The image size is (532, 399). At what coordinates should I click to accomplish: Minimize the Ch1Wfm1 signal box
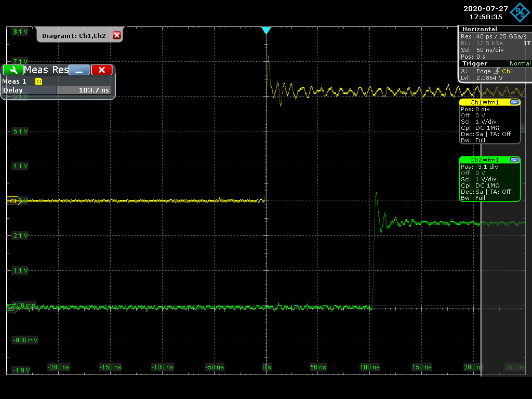(x=514, y=102)
